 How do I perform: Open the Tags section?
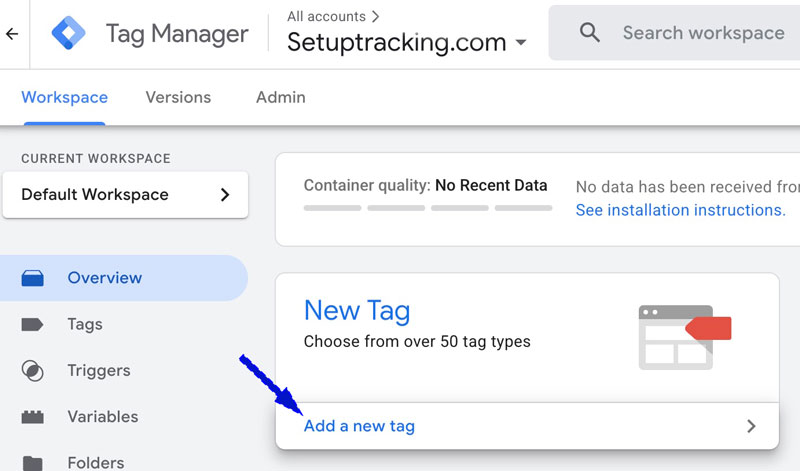pos(85,325)
